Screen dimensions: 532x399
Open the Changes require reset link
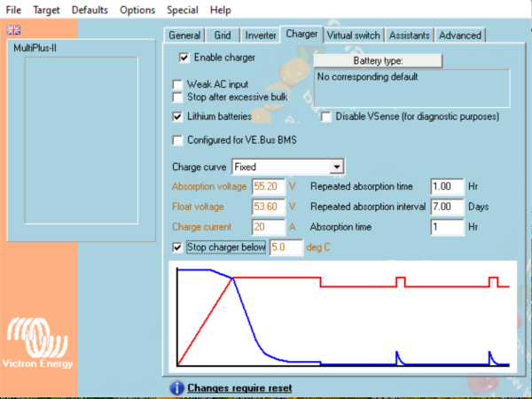[239, 387]
